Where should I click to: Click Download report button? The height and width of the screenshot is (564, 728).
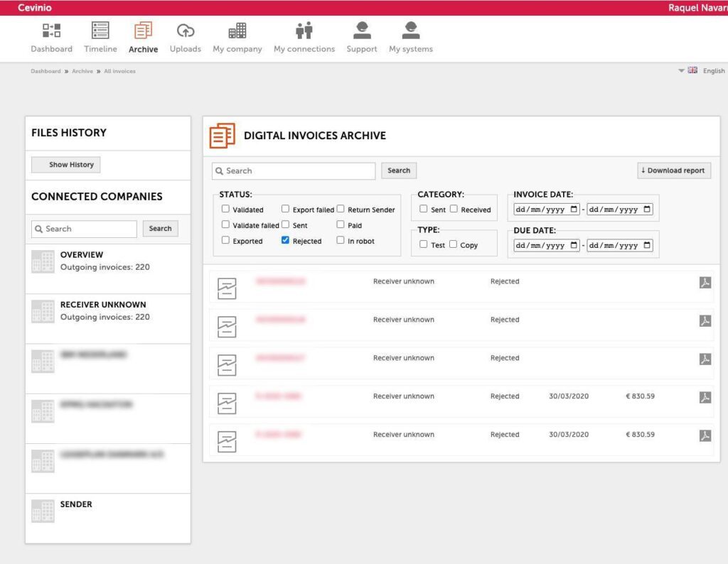pos(674,170)
